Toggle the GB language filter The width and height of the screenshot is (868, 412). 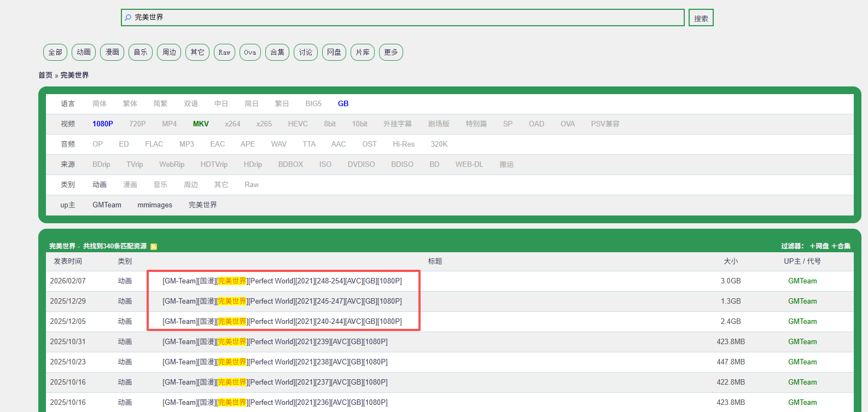[x=343, y=104]
